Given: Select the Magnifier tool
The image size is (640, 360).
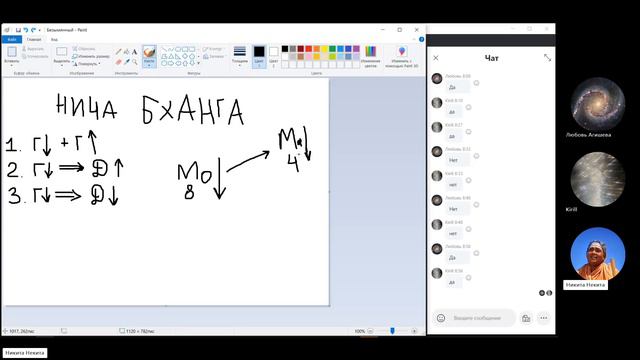Looking at the screenshot, I should tap(134, 62).
